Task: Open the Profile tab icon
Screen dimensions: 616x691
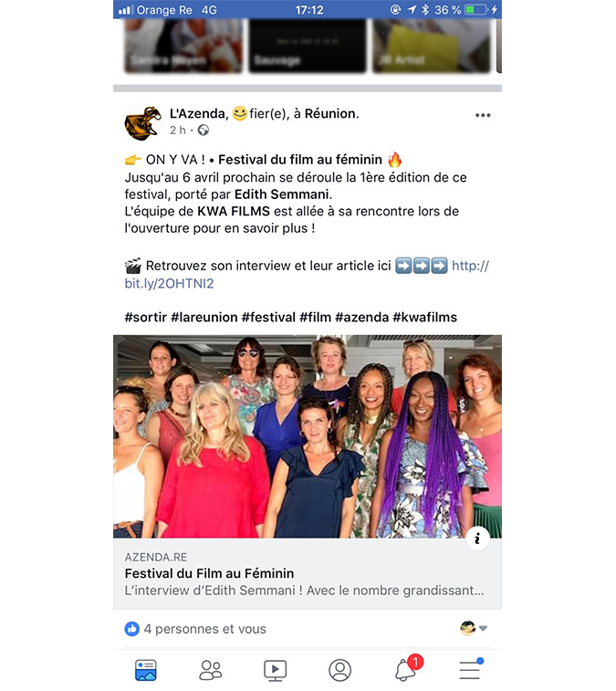Action: (339, 670)
